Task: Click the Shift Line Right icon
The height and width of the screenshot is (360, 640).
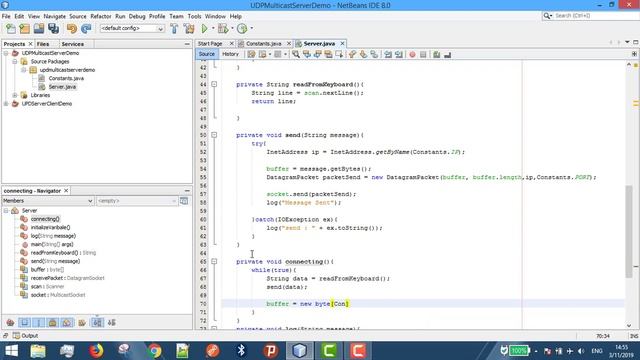Action: click(x=399, y=54)
